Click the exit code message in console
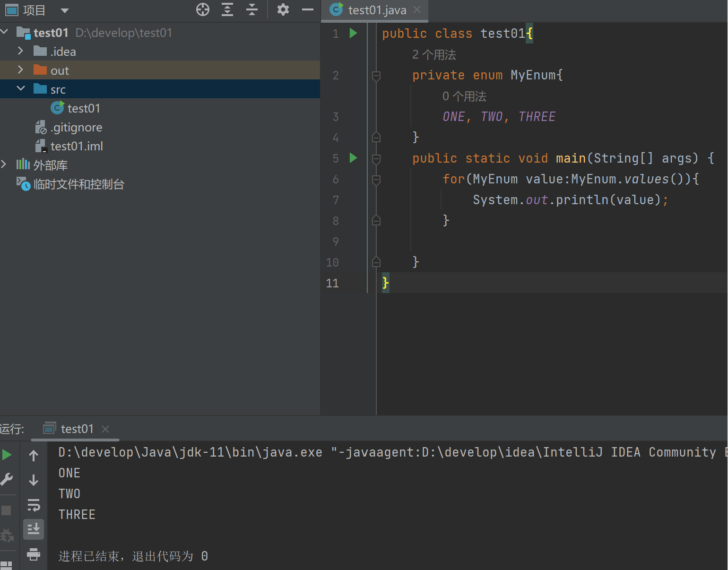The image size is (728, 570). (133, 556)
